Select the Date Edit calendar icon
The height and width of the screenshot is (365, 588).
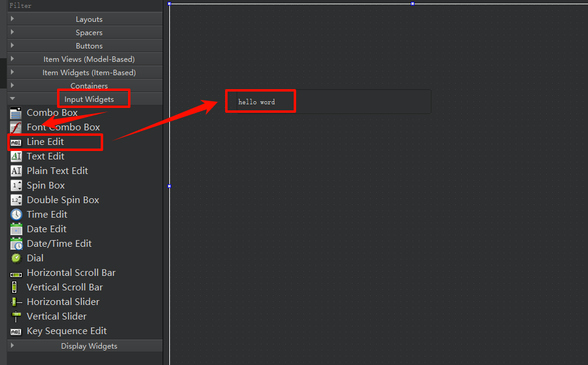coord(16,229)
